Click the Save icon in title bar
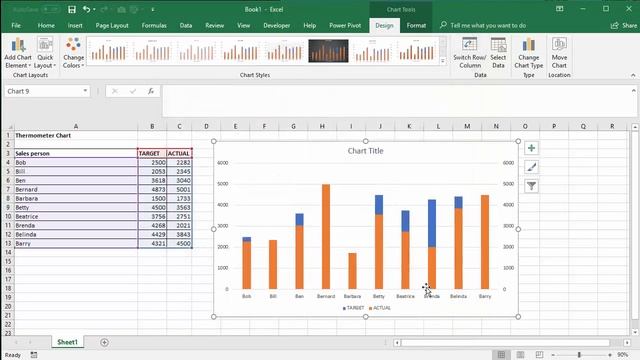This screenshot has width=640, height=360. click(x=72, y=9)
